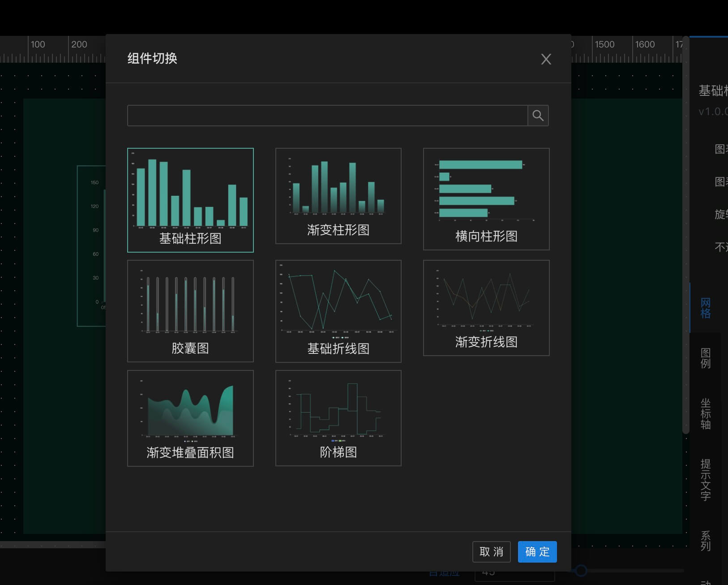This screenshot has height=585, width=728.
Task: Select the 渐变堆叠面积图 chart card
Action: [190, 418]
